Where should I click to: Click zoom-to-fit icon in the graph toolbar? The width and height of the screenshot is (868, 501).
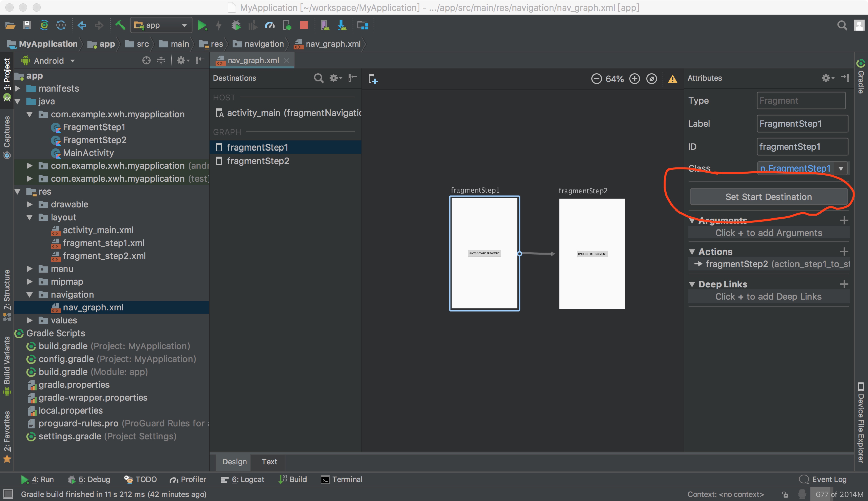click(x=651, y=79)
